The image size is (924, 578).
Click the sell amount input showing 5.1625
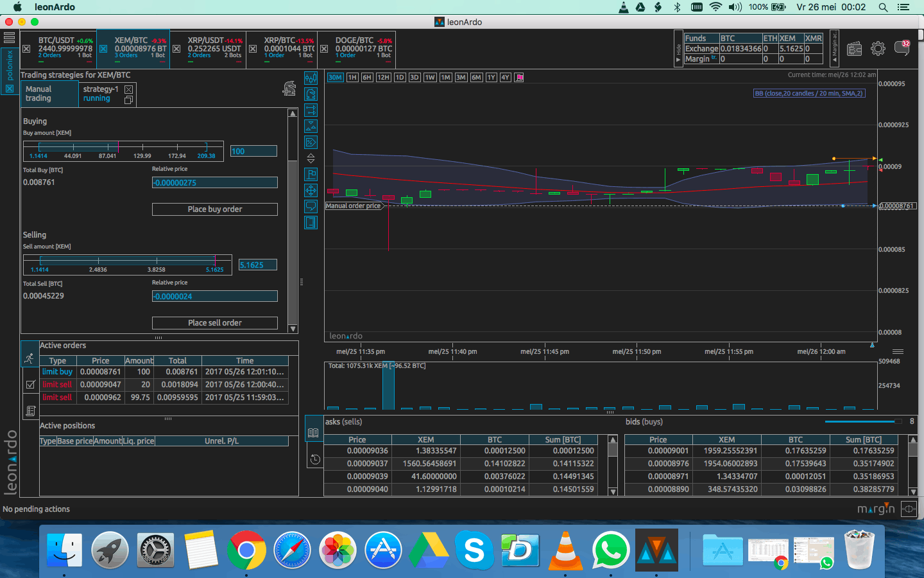pyautogui.click(x=258, y=265)
